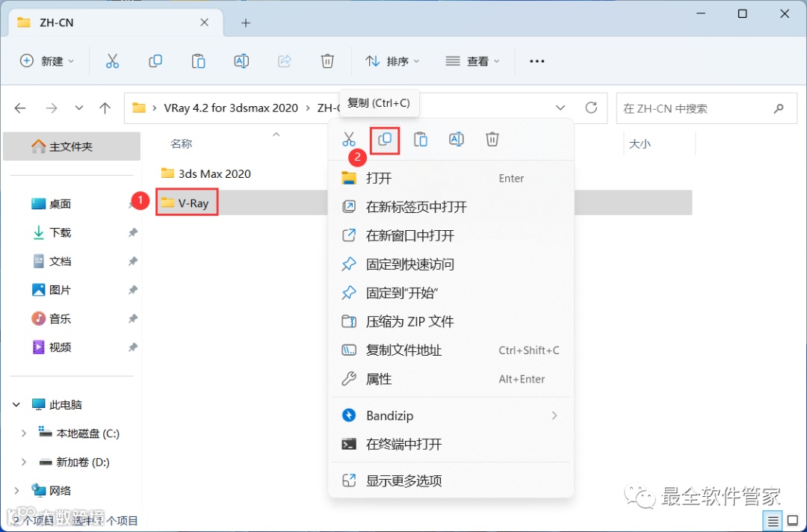Expand the 本地磁盘 (C:) node
807x532 pixels.
[x=24, y=433]
